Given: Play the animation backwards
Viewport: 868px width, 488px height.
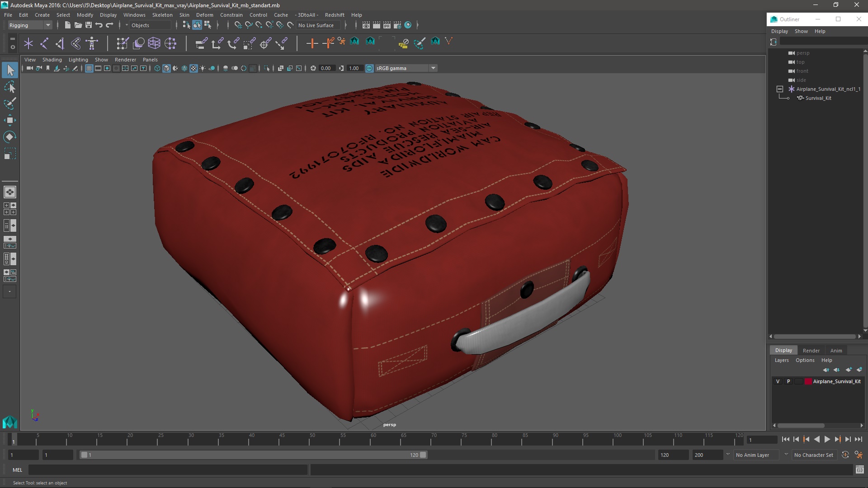Looking at the screenshot, I should pos(816,439).
